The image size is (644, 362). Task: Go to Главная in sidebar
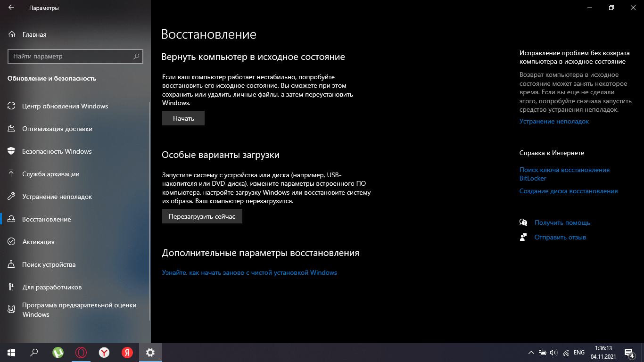click(x=34, y=34)
